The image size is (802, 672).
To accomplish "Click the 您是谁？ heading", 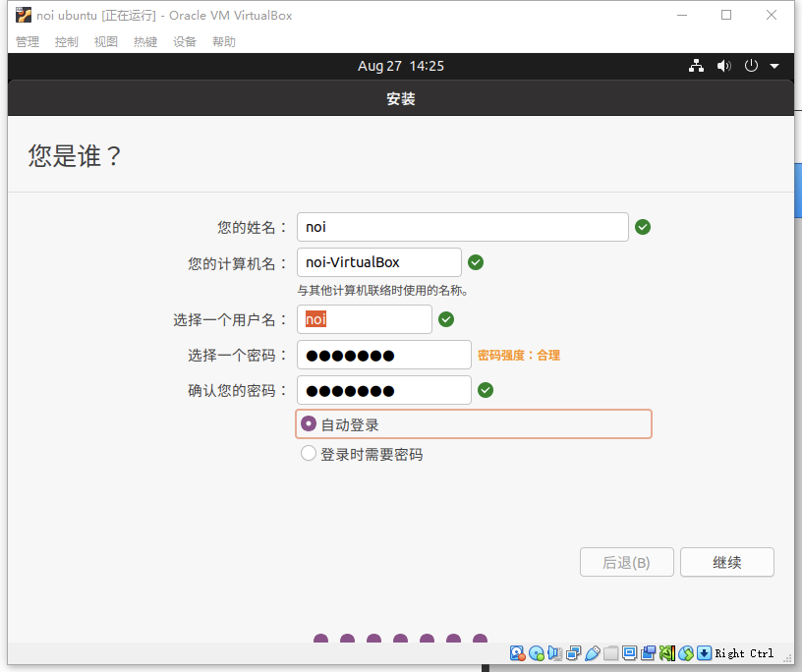I will (x=75, y=155).
